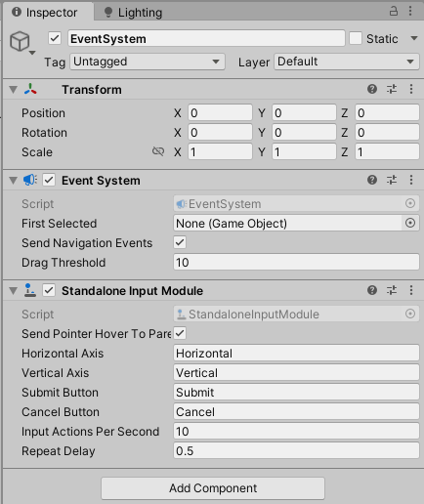Open the Transform component help reference
The height and width of the screenshot is (504, 424).
tap(372, 89)
